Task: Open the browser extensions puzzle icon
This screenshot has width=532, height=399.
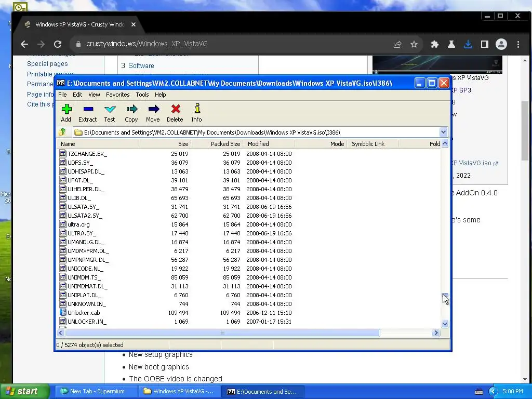Action: click(435, 44)
